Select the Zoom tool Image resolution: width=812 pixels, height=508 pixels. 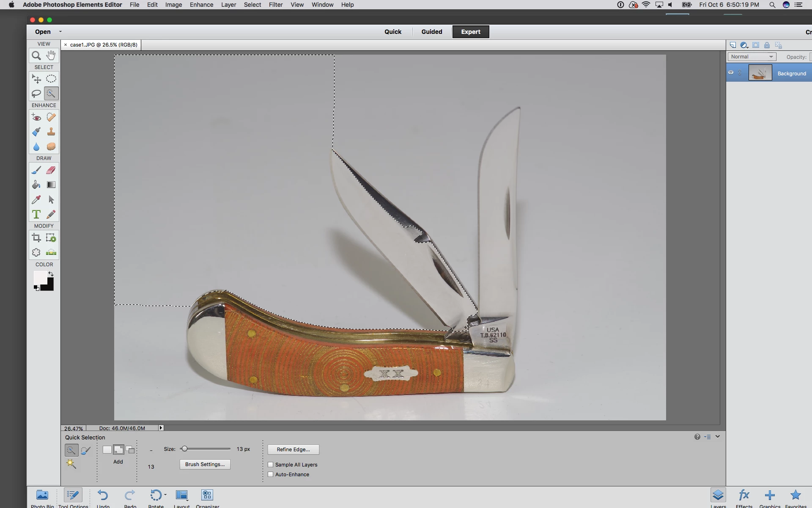[x=36, y=55]
